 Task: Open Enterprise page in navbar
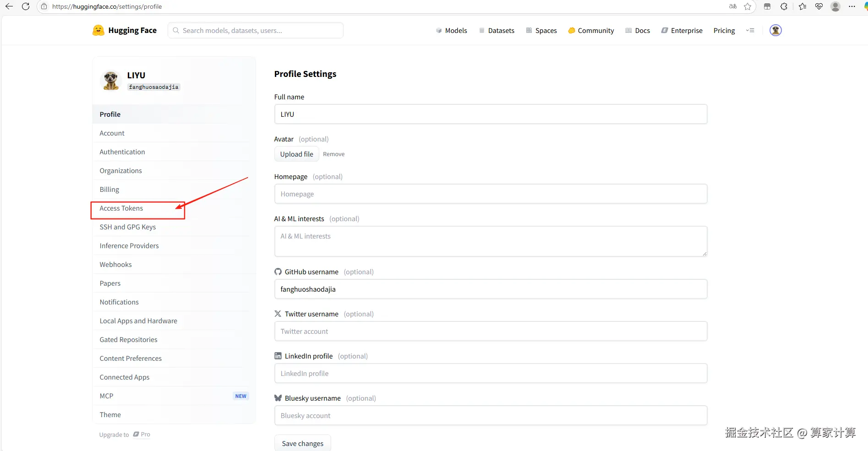coord(682,30)
